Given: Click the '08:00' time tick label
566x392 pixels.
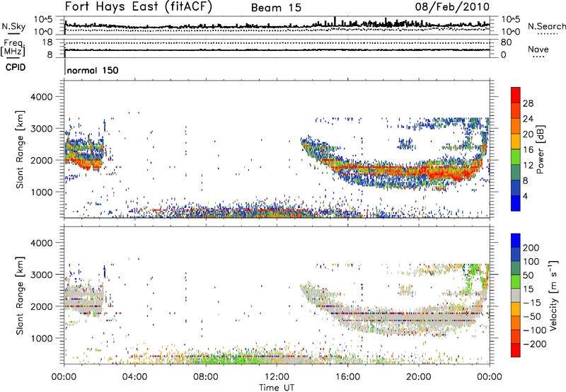Looking at the screenshot, I should pos(206,377).
